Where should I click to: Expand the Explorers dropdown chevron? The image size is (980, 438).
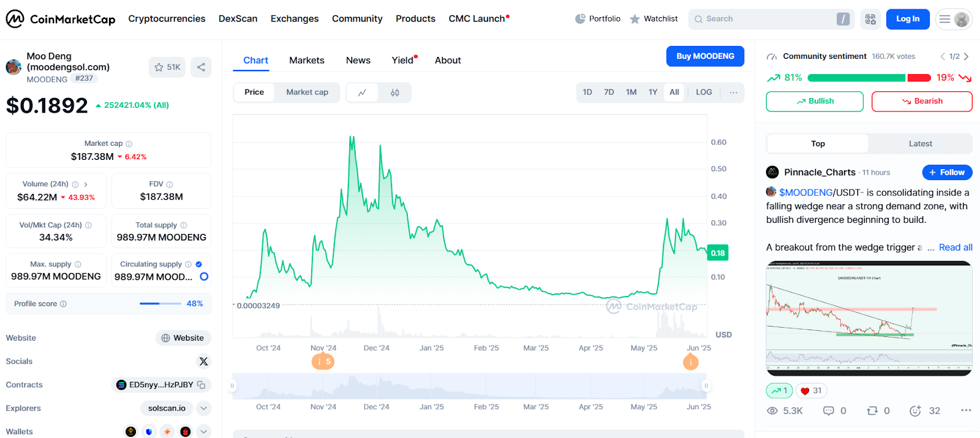click(x=204, y=408)
